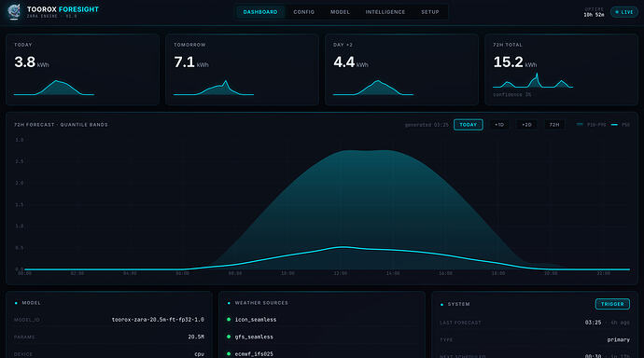
Task: Switch to the Config tab
Action: 304,12
